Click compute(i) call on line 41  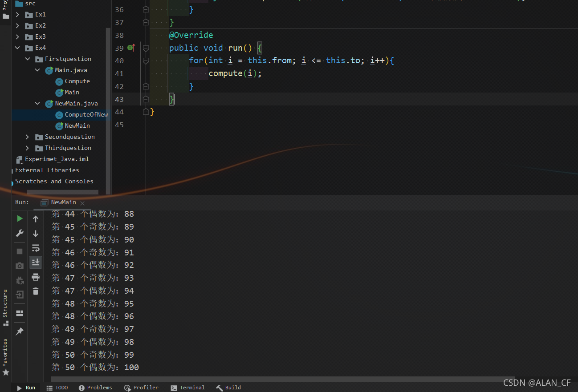(235, 73)
